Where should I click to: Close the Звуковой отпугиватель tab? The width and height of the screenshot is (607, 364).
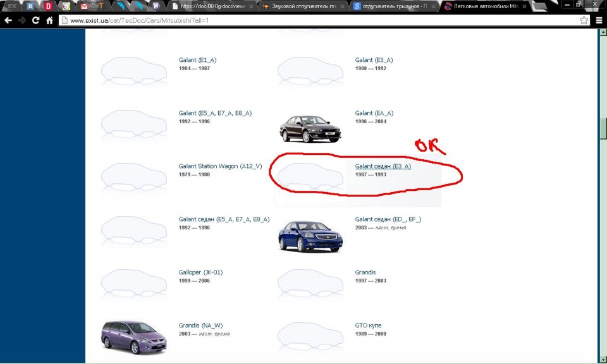point(342,6)
